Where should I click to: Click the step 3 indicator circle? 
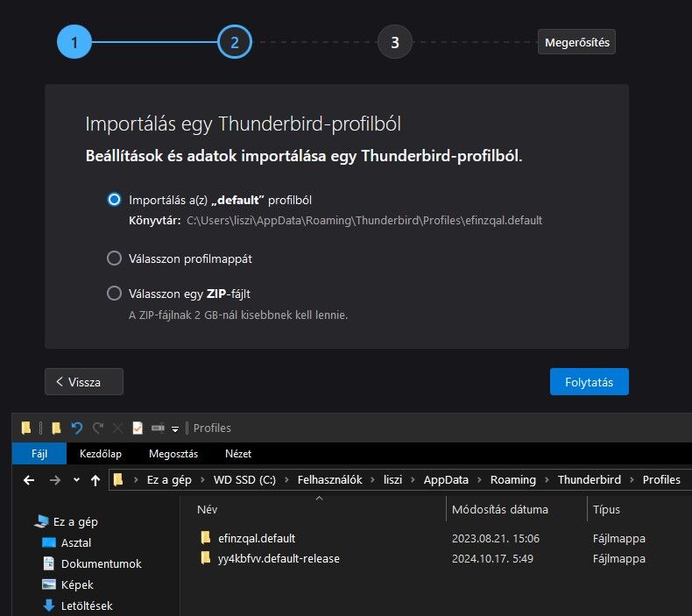(395, 42)
